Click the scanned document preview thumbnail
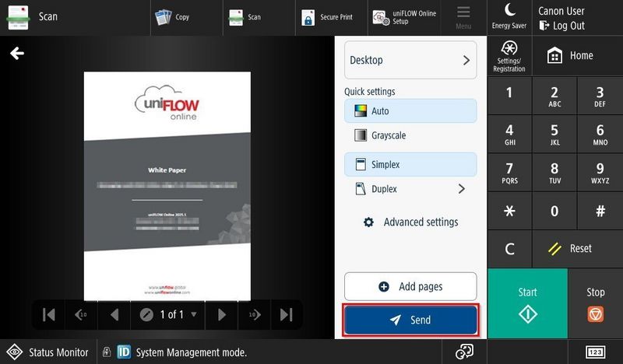Image resolution: width=623 pixels, height=364 pixels. (x=167, y=186)
